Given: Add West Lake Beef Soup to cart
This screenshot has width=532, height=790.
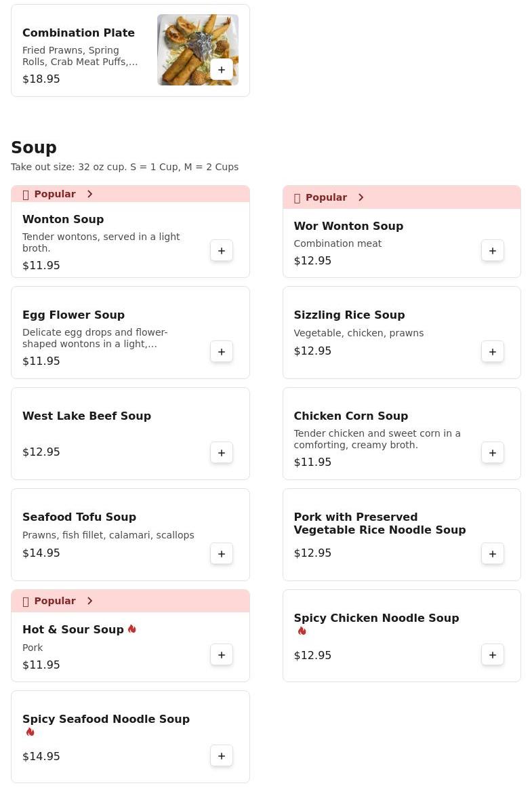Looking at the screenshot, I should [222, 453].
